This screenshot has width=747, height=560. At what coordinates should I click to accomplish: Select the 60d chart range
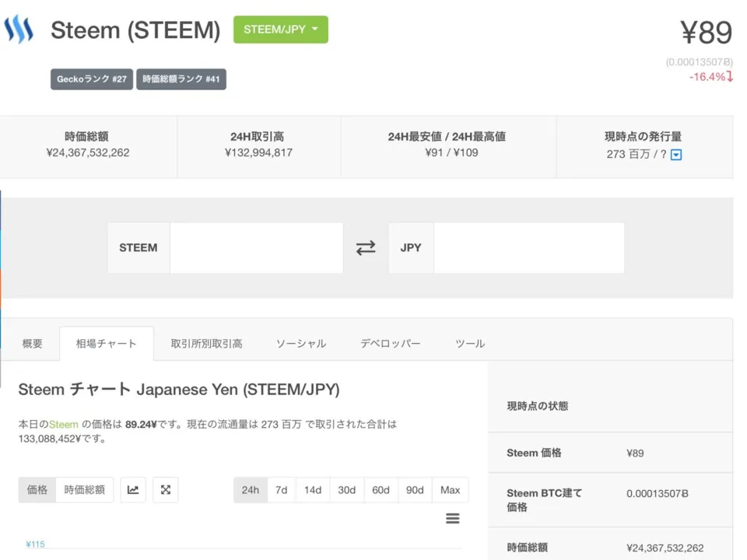pos(381,490)
